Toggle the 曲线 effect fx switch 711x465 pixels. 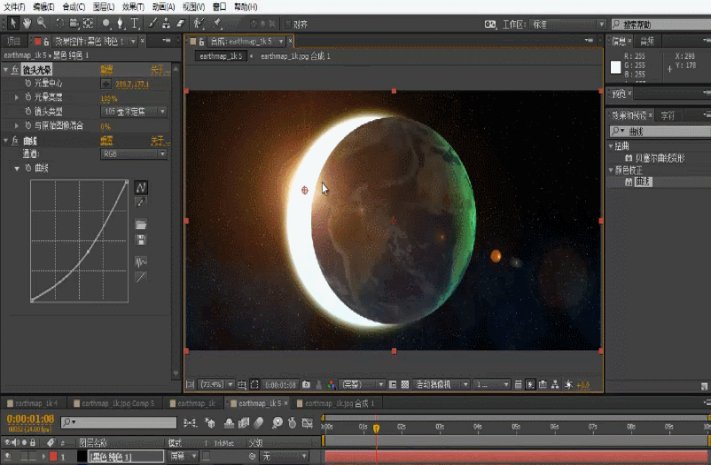pyautogui.click(x=16, y=141)
